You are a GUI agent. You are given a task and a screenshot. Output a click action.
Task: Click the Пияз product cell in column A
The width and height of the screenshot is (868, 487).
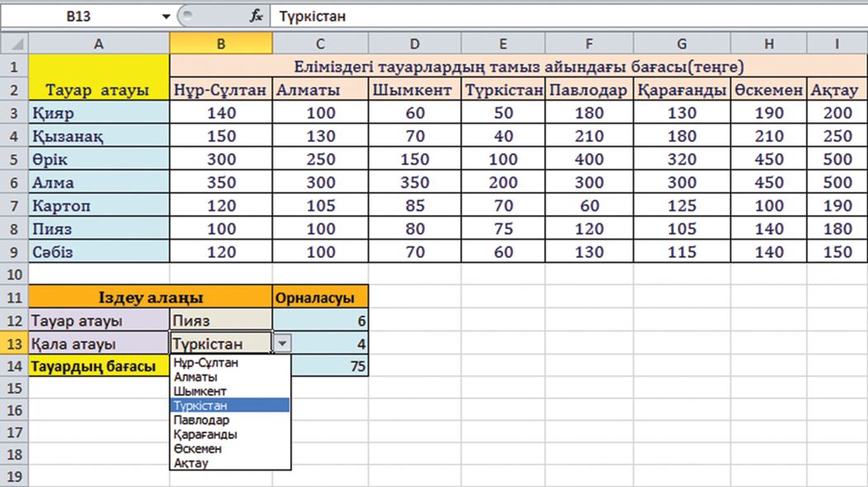tap(98, 229)
